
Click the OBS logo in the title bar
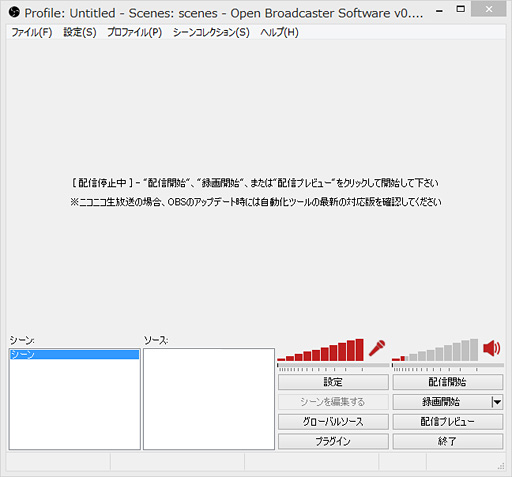(14, 13)
